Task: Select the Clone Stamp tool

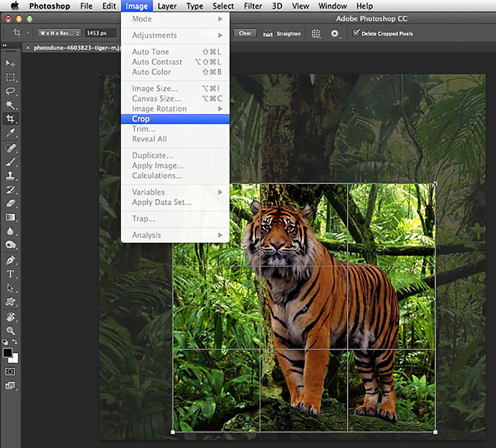Action: (10, 176)
